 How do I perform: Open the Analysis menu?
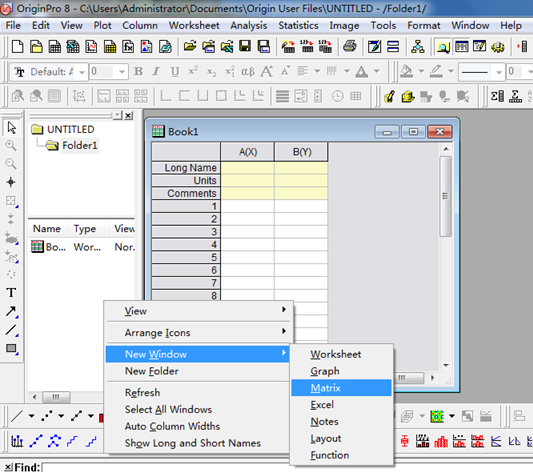click(x=248, y=25)
